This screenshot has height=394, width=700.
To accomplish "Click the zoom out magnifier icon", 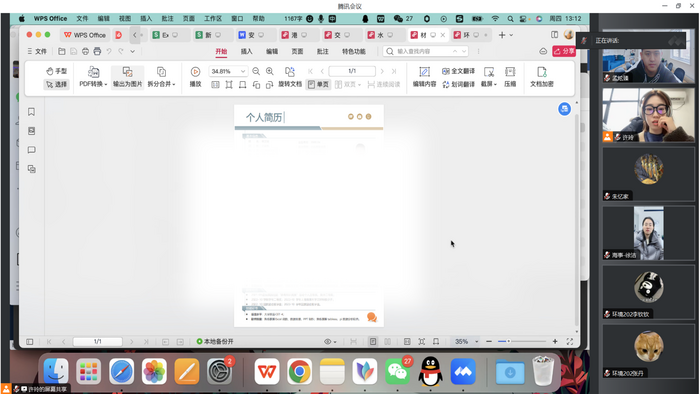I will [256, 71].
